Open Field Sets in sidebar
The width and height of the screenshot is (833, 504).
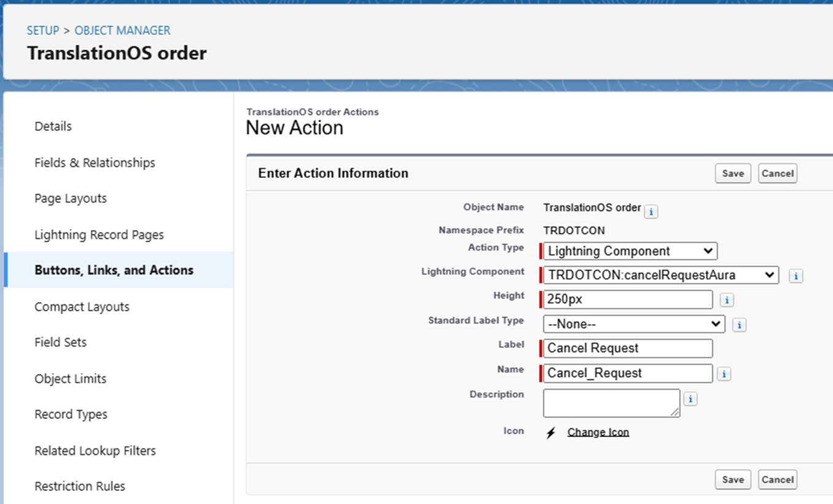pos(60,343)
